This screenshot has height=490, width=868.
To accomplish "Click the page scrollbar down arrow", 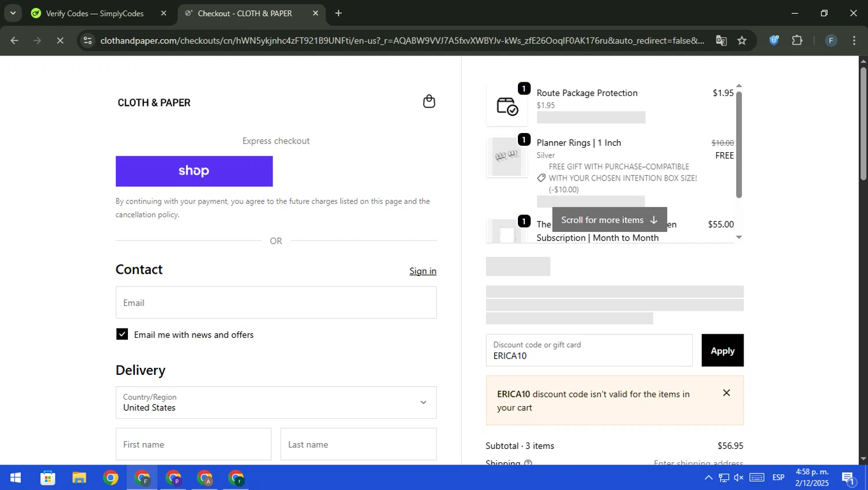I will [863, 459].
